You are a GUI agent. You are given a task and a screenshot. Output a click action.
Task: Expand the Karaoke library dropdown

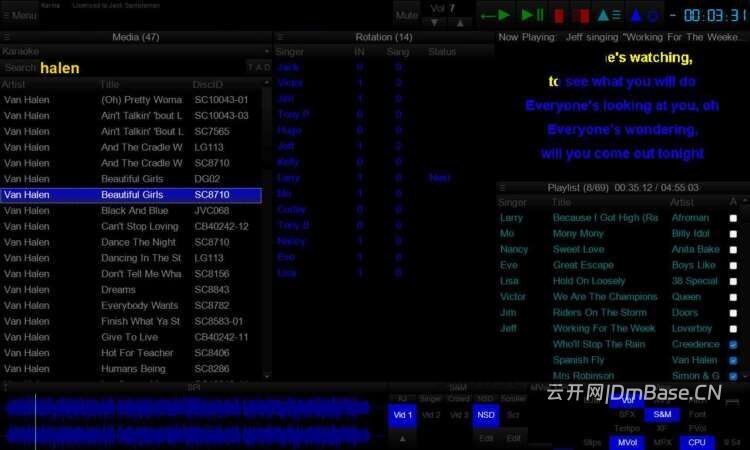pos(266,51)
